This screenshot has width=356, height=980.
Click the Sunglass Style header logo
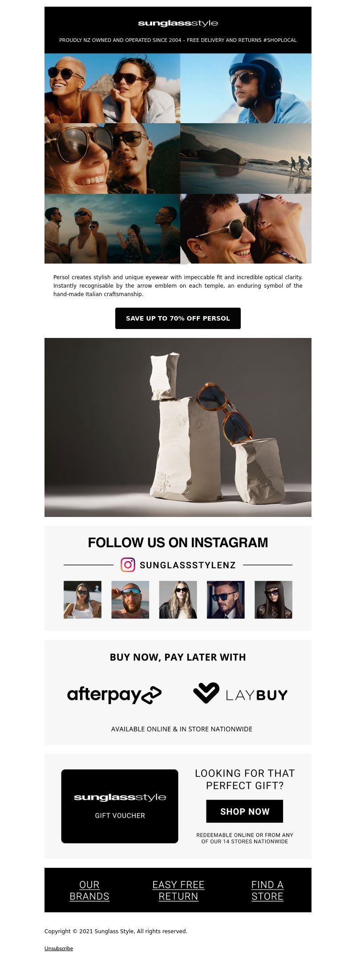pyautogui.click(x=178, y=23)
